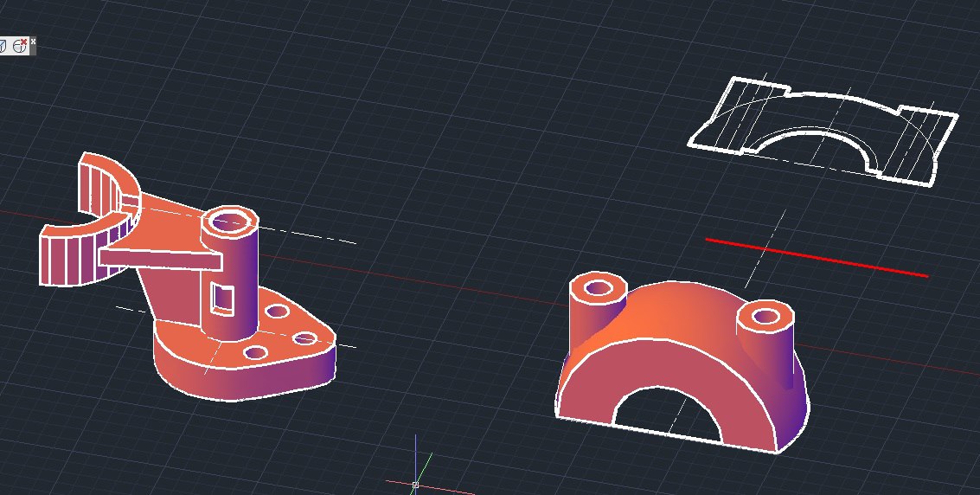This screenshot has height=495, width=980.
Task: Select the arched bearing cap solid
Action: (x=682, y=361)
